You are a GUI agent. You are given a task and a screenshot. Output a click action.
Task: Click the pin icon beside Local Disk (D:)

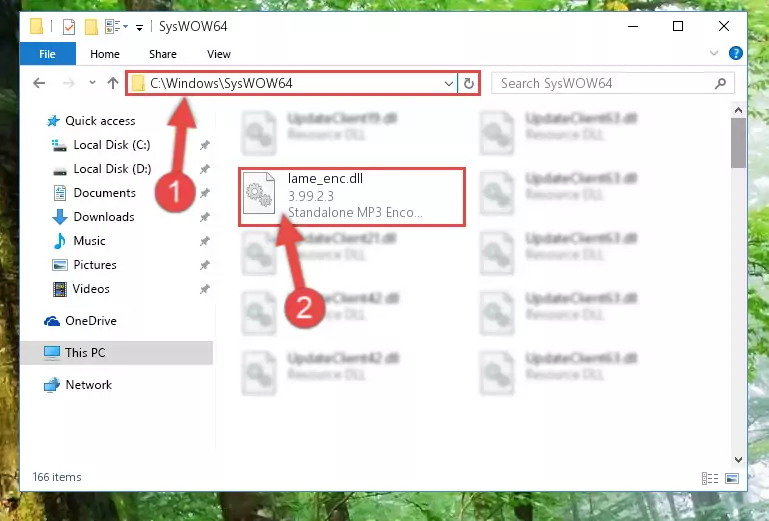(x=205, y=169)
